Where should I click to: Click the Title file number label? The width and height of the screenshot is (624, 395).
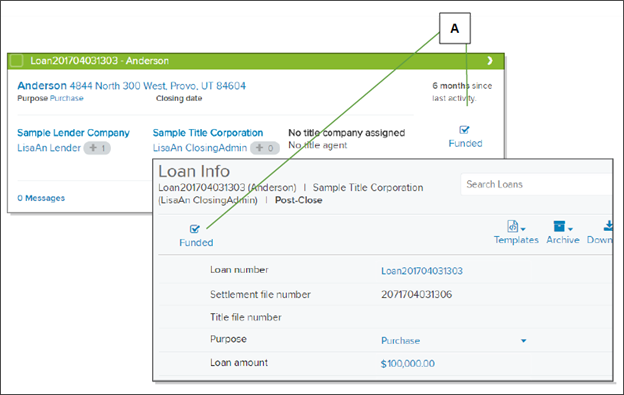[246, 317]
